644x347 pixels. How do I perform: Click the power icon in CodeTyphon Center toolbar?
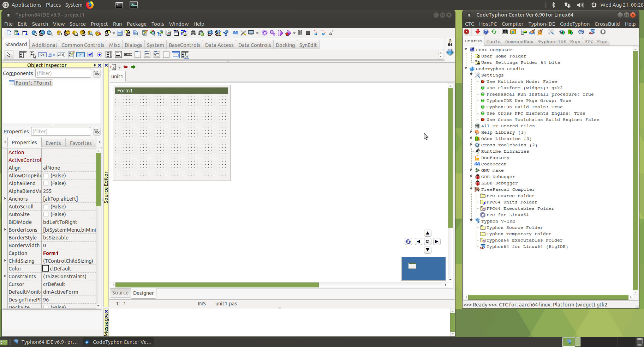point(603,32)
